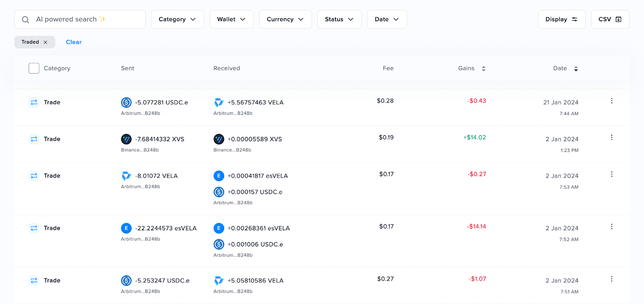Focus the AI powered search field

(80, 19)
